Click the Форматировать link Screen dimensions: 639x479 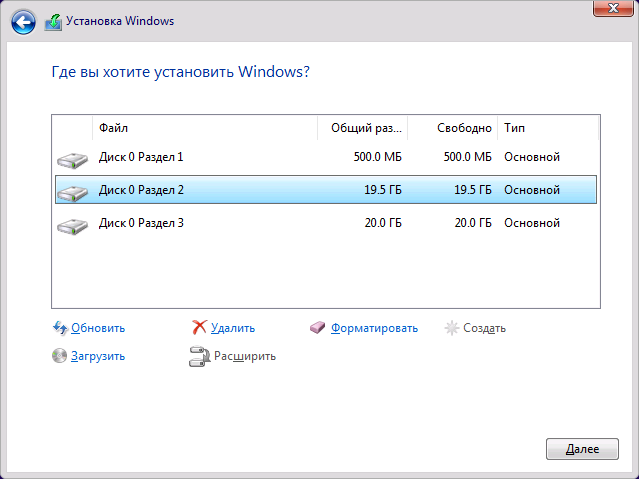(x=374, y=328)
